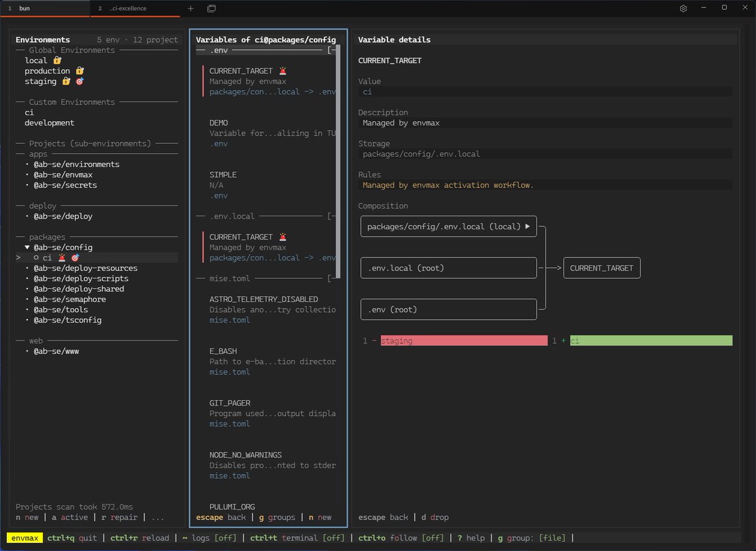
Task: Collapse the @ab-se/config tree node
Action: tap(27, 247)
